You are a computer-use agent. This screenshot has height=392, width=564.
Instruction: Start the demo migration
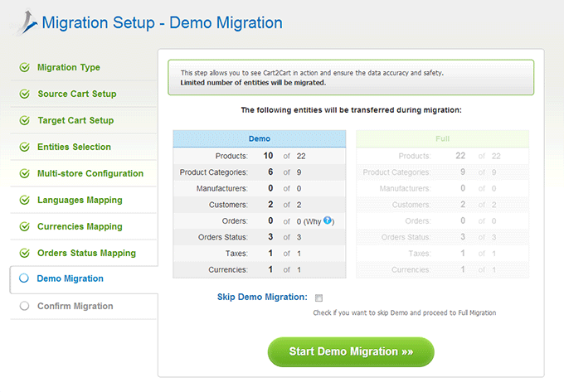(x=351, y=351)
